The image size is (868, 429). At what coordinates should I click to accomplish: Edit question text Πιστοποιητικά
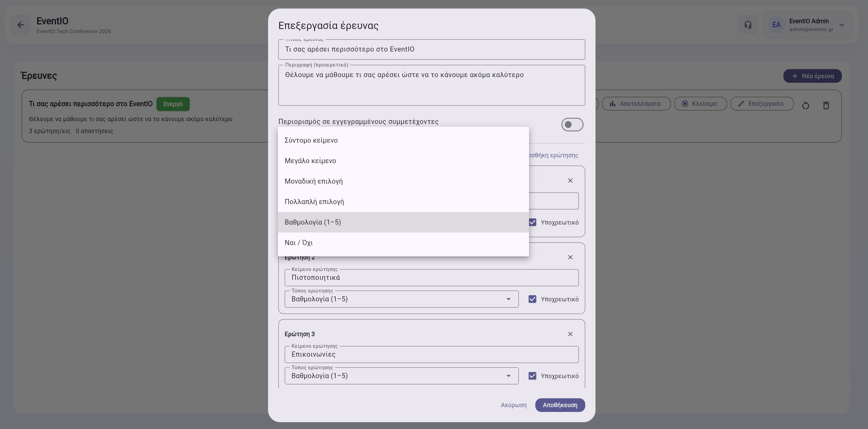click(431, 278)
